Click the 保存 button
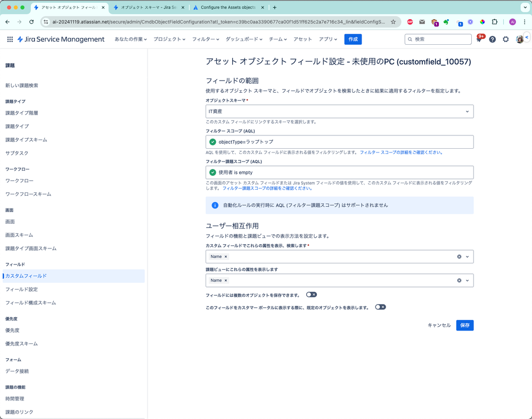The height and width of the screenshot is (419, 532). [464, 325]
